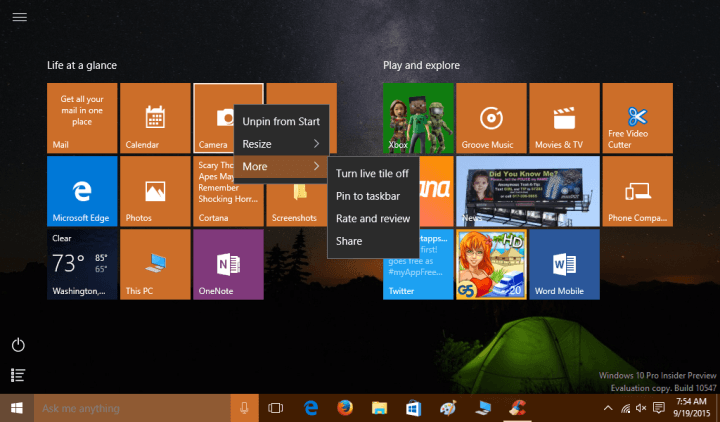The image size is (720, 422).
Task: Open the hamburger menu at top left
Action: click(19, 17)
